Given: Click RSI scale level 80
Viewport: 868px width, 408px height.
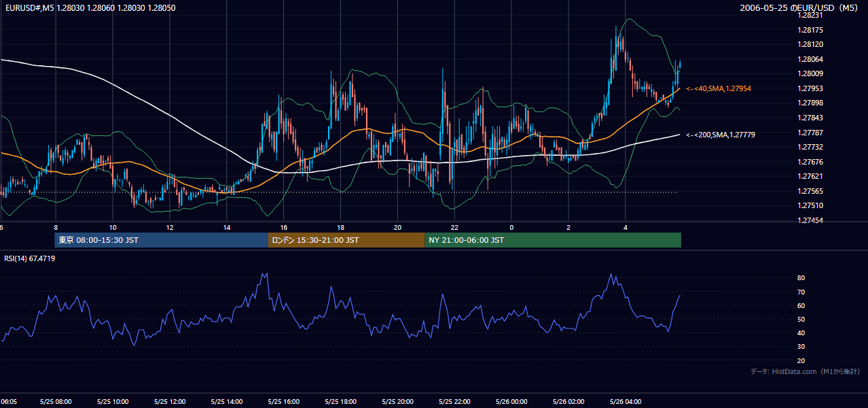Looking at the screenshot, I should point(801,278).
